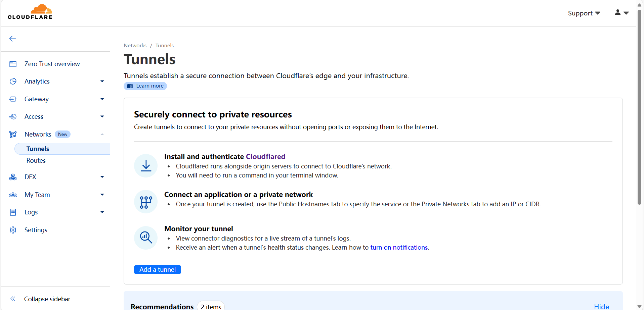Screen dimensions: 644x310
Task: Click the Collapse sidebar chevrons icon
Action: click(13, 299)
